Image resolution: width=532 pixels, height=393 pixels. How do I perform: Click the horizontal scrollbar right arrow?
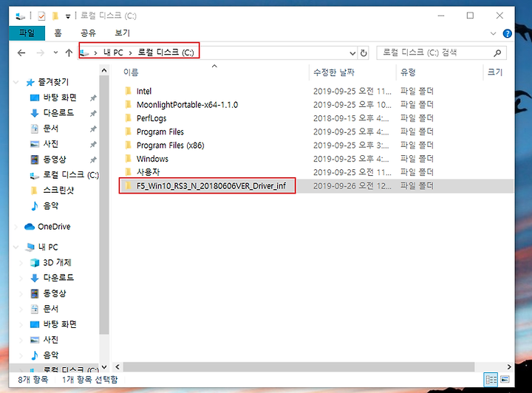click(x=508, y=367)
